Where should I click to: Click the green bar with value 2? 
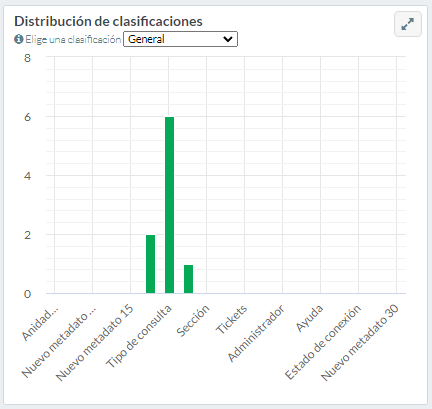(x=150, y=264)
